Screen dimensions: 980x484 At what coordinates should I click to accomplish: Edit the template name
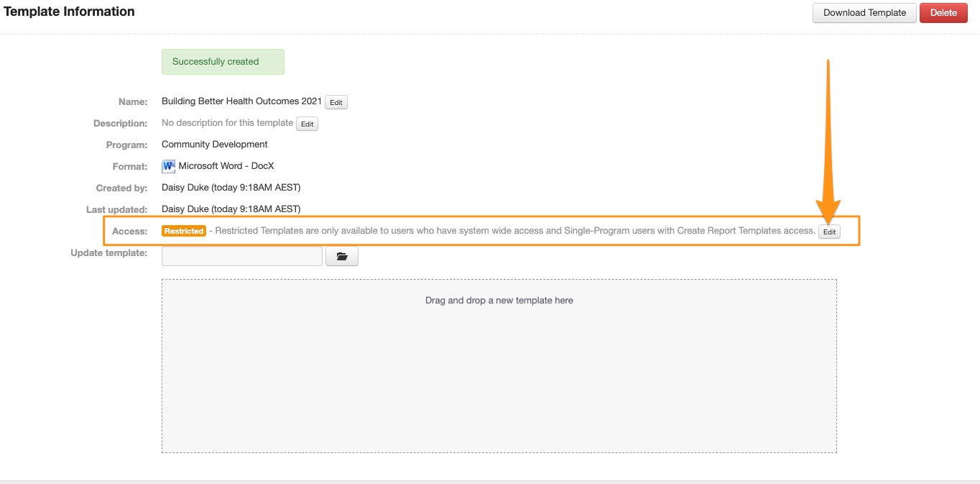coord(336,102)
